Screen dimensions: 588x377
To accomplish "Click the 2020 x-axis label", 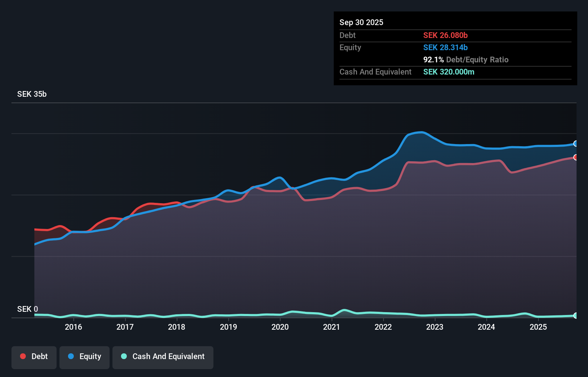I will (280, 327).
